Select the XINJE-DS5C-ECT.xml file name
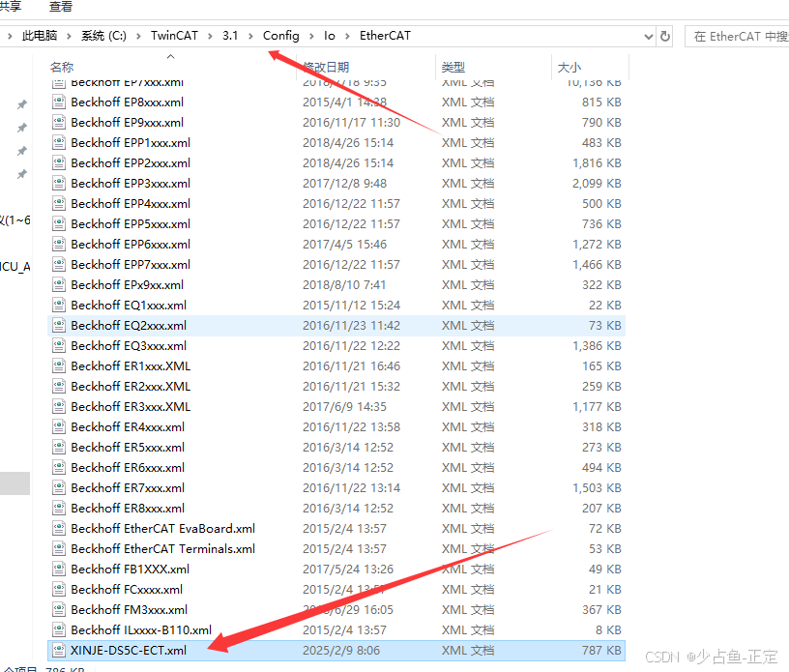 [129, 651]
